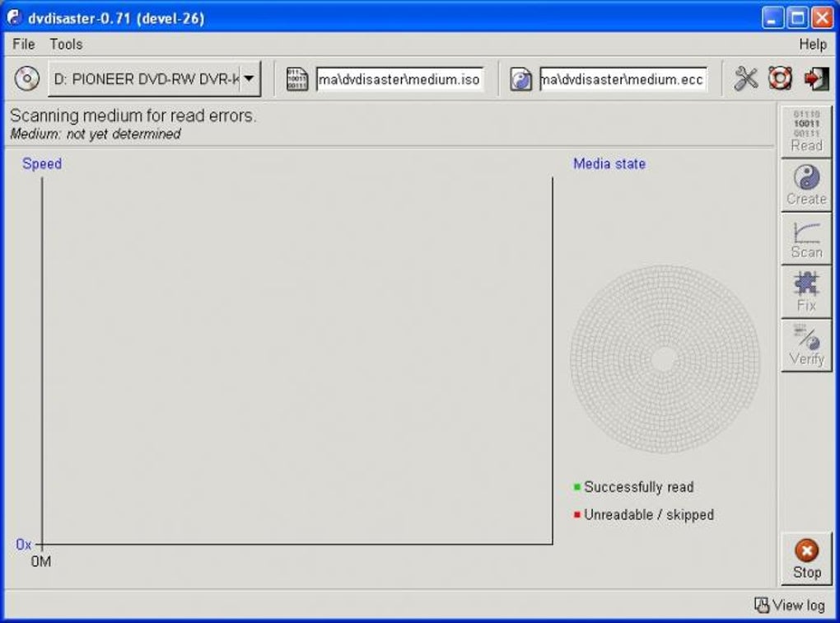Click 'Scanning medium for read errors.' text

tap(133, 116)
